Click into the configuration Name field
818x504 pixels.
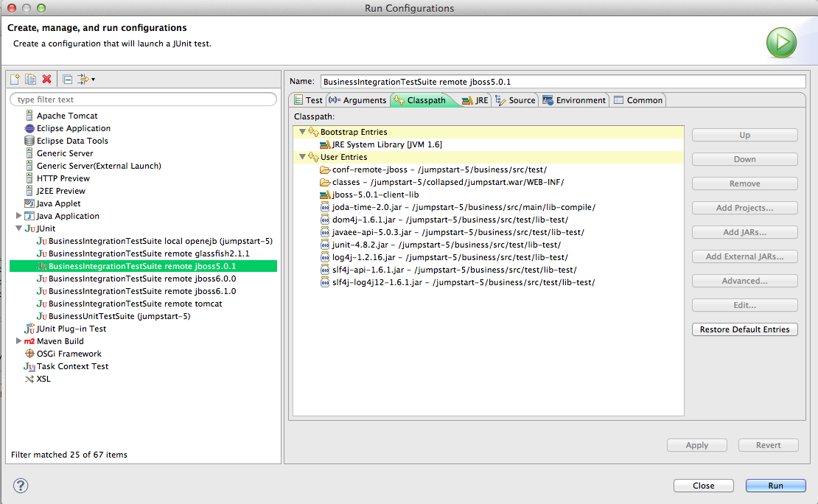(564, 82)
